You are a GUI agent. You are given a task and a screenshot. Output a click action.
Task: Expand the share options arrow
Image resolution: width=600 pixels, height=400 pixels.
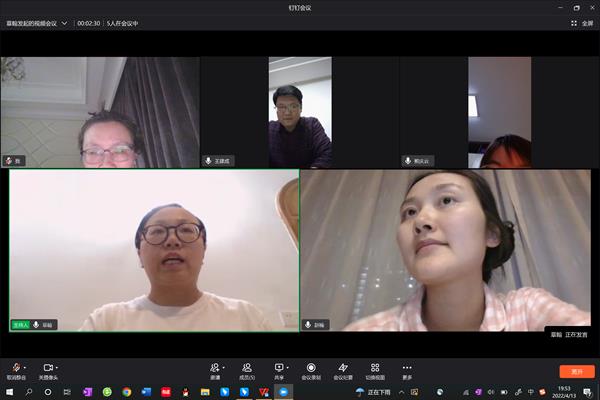coord(289,367)
